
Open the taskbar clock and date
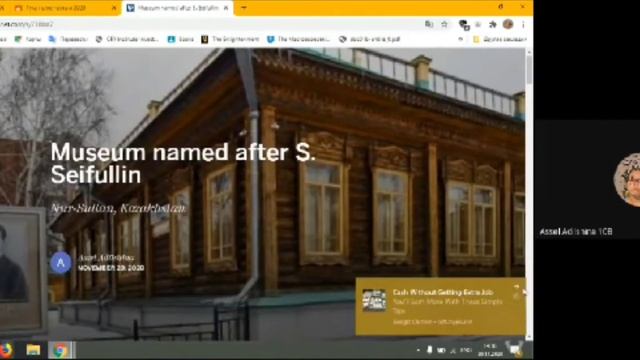click(x=490, y=350)
